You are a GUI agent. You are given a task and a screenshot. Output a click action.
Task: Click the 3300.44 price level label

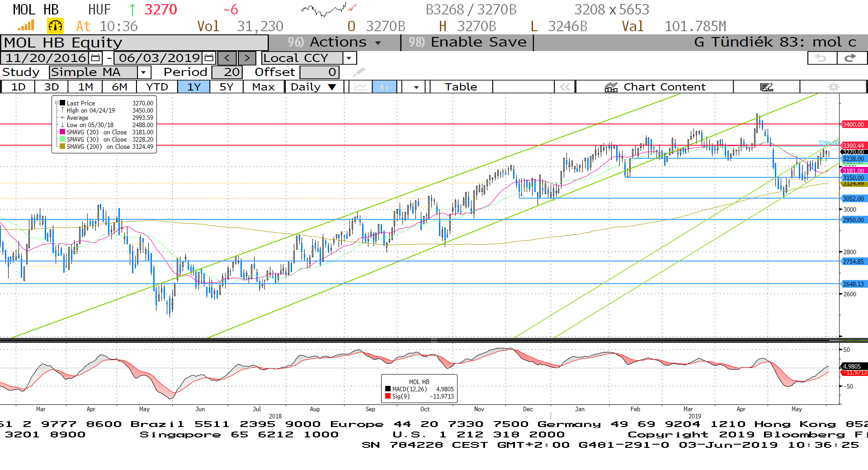click(854, 146)
